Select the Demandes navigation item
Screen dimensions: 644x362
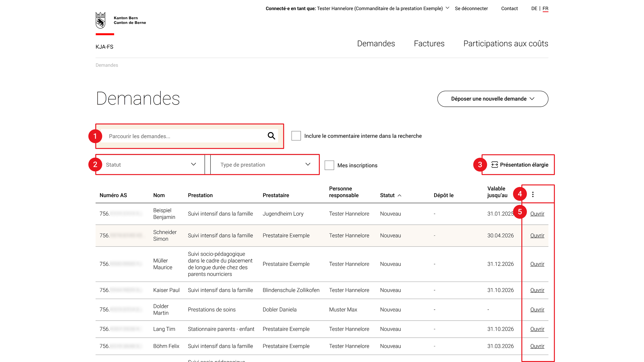(x=376, y=44)
